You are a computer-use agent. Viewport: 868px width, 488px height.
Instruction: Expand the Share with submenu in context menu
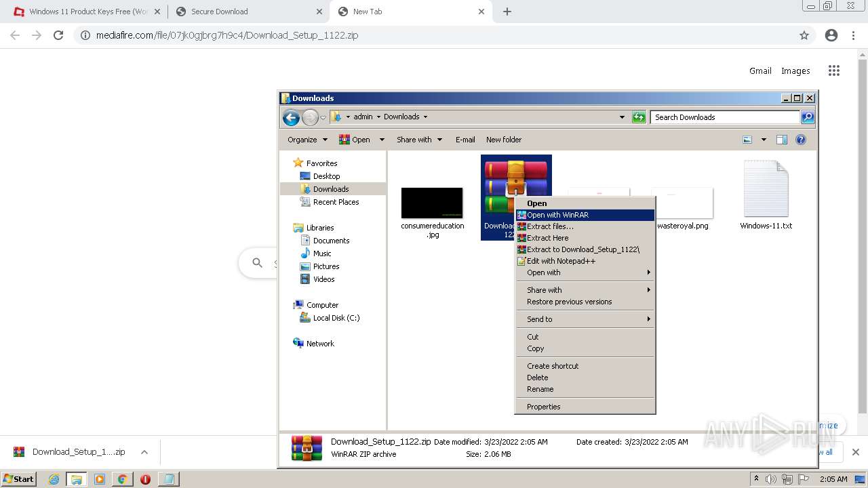tap(585, 290)
